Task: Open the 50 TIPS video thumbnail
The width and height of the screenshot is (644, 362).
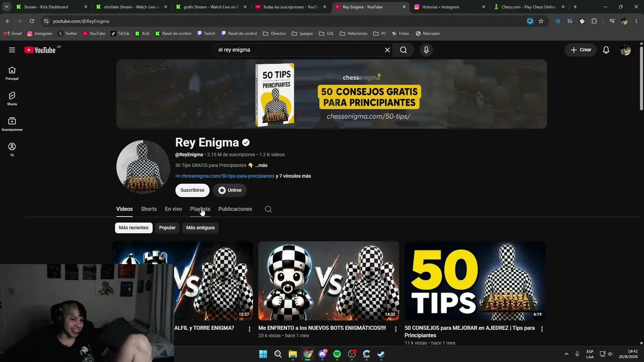Action: click(475, 281)
